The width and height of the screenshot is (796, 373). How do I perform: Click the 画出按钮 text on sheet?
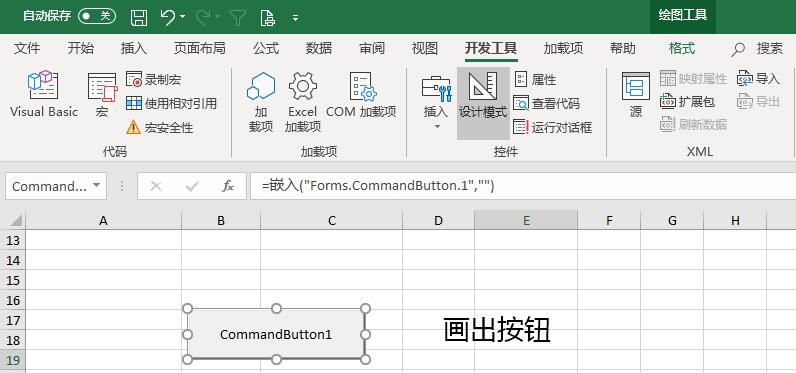tap(497, 330)
